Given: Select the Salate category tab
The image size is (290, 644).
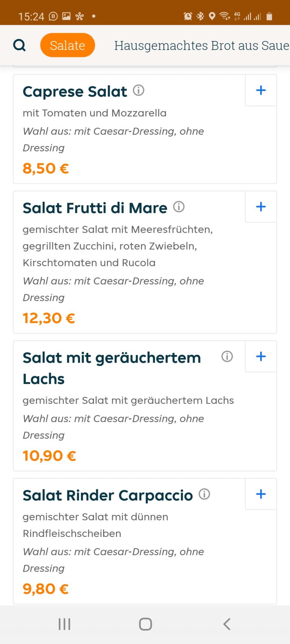Looking at the screenshot, I should (67, 45).
